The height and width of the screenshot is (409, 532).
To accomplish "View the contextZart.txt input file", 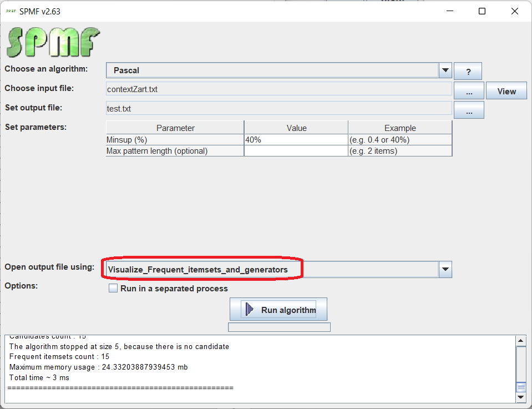I will 506,91.
